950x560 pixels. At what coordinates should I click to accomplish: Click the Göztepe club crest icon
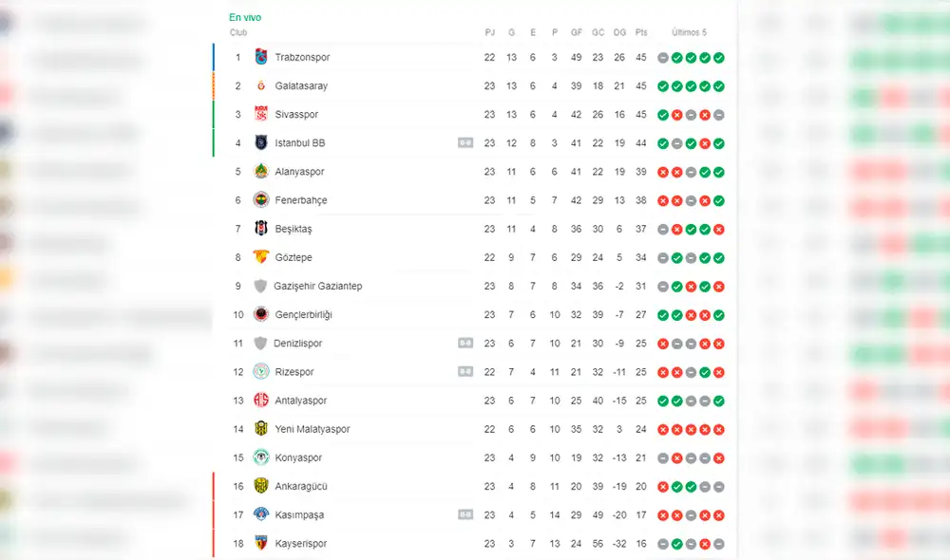tap(261, 257)
